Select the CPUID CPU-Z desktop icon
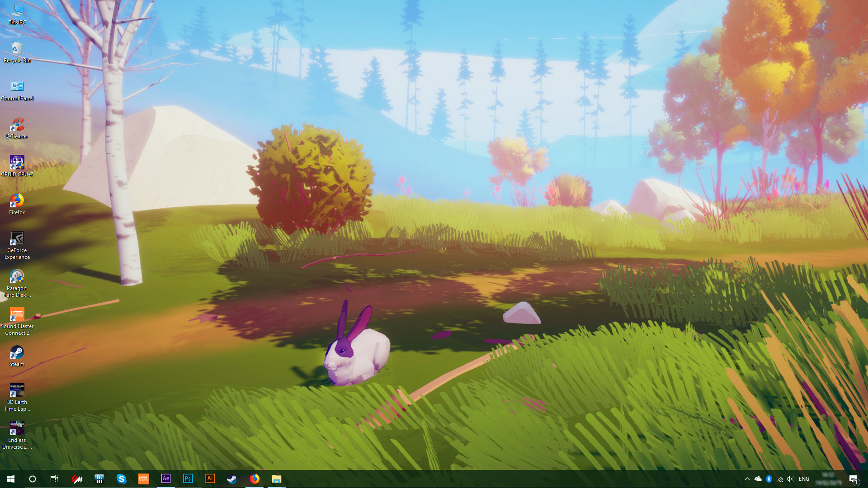The image size is (868, 488). 17,161
